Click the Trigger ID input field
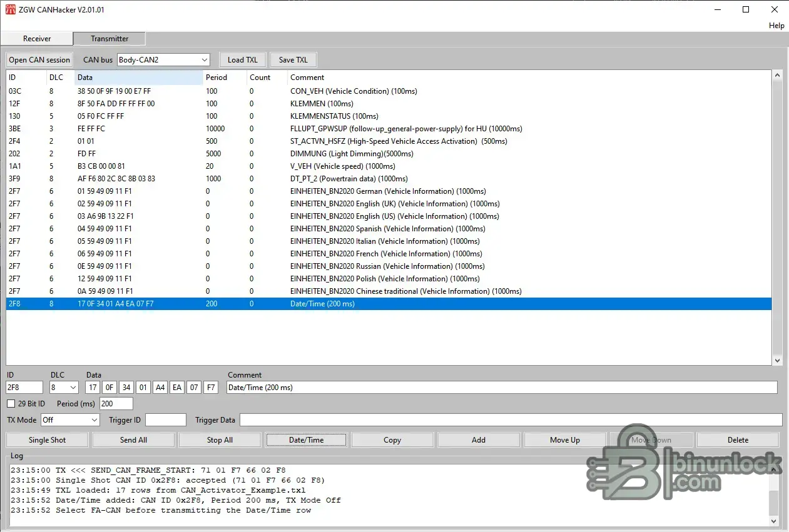The width and height of the screenshot is (789, 532). (166, 420)
